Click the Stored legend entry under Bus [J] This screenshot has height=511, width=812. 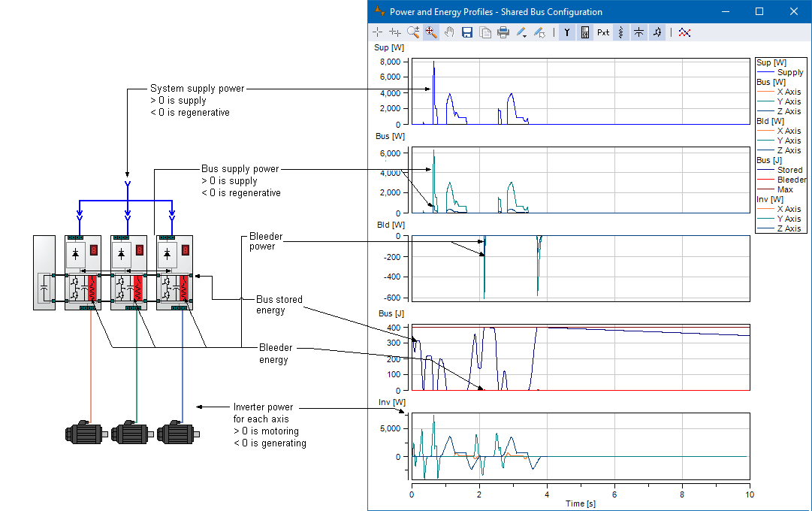(789, 171)
